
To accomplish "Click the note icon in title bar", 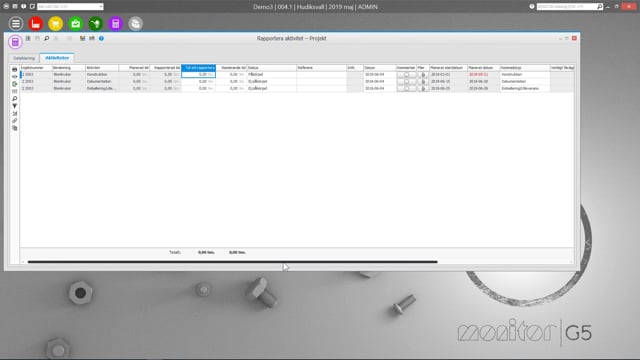I will [32, 7].
